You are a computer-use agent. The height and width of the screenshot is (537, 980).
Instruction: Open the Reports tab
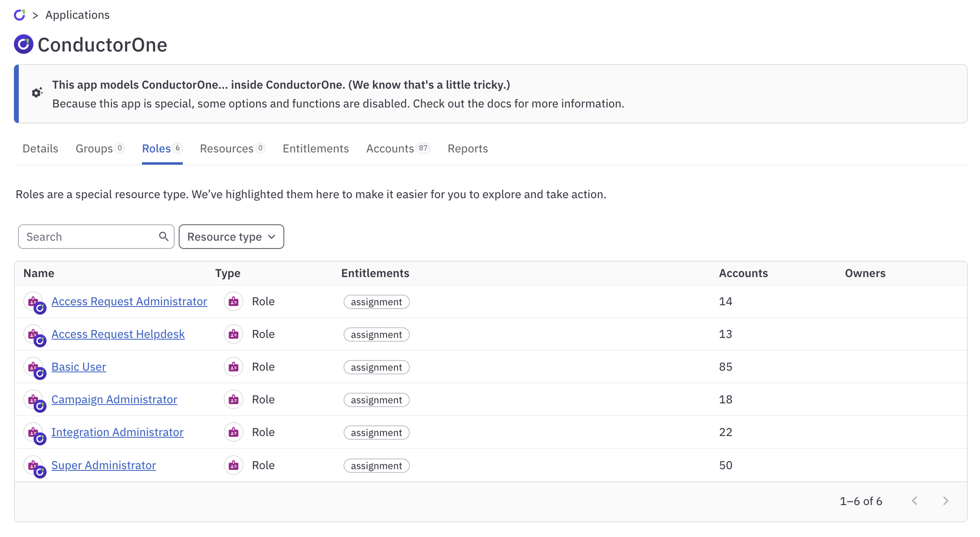click(x=468, y=148)
